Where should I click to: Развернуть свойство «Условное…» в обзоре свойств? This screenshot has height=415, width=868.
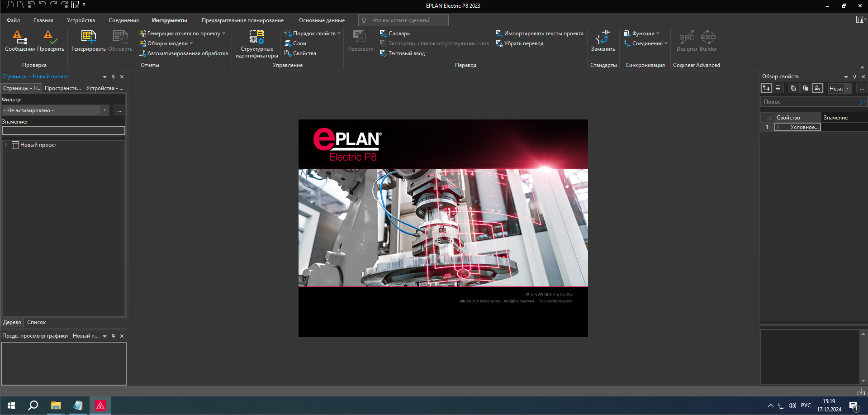coord(778,127)
